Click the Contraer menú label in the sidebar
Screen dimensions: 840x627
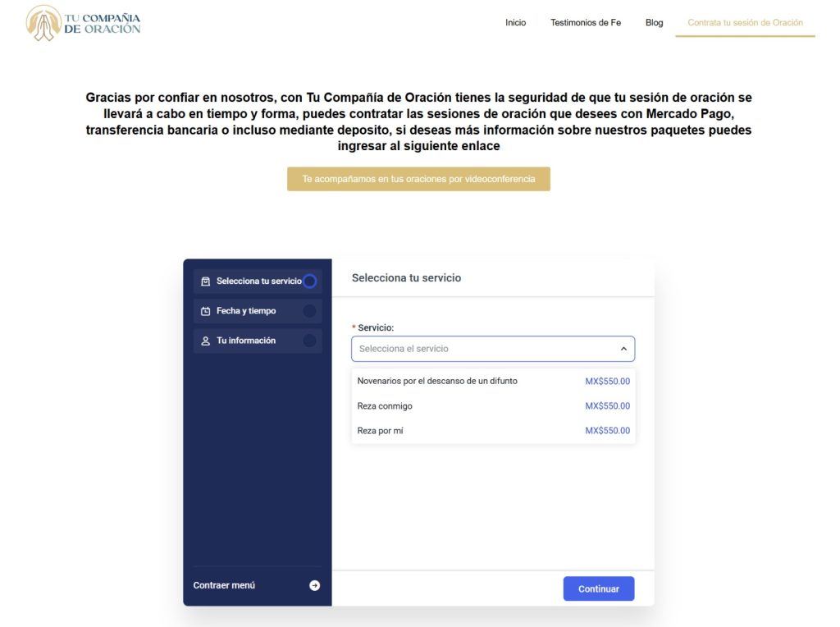tap(224, 585)
